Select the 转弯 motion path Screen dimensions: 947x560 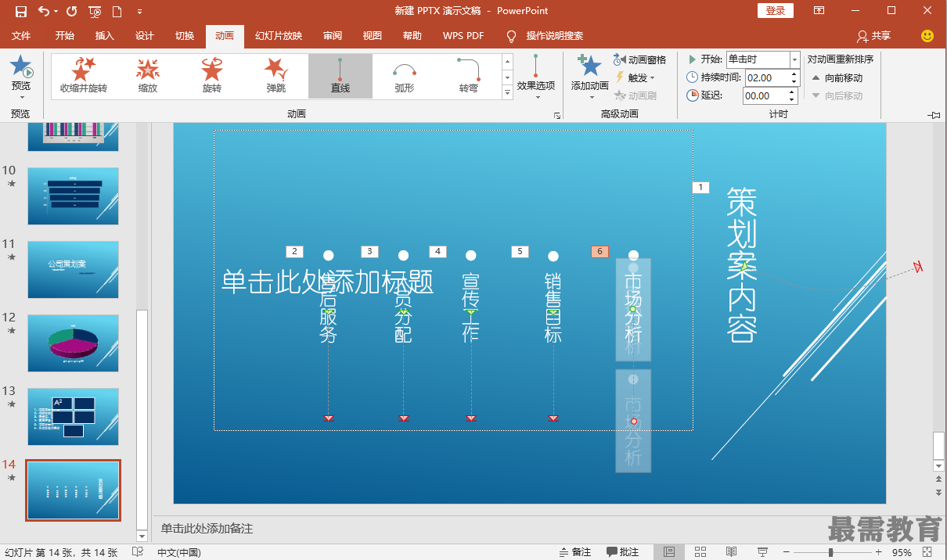(469, 76)
